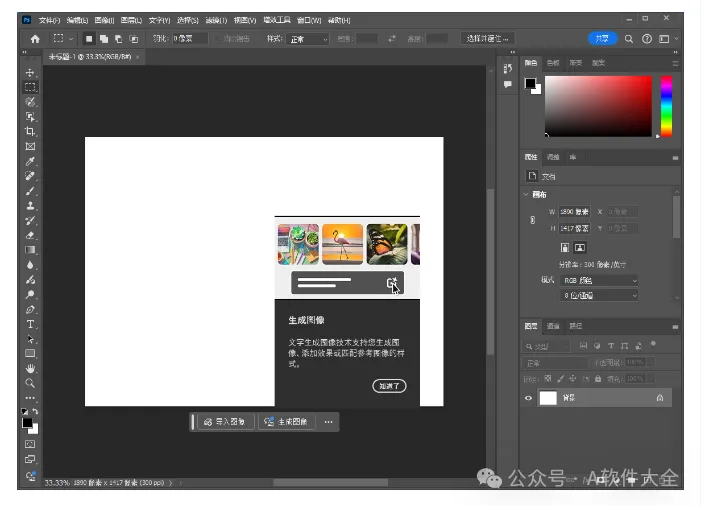Open the Help question-mark icon

pos(647,39)
